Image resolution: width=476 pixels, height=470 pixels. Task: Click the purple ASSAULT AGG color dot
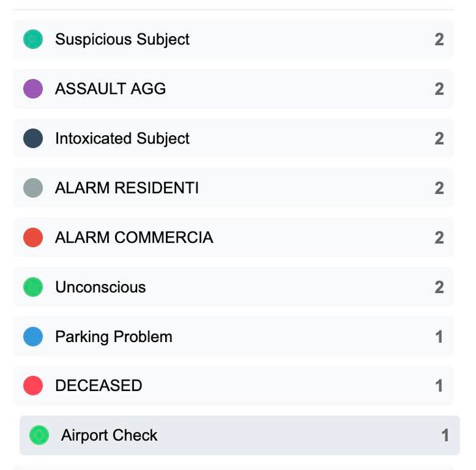click(x=33, y=89)
